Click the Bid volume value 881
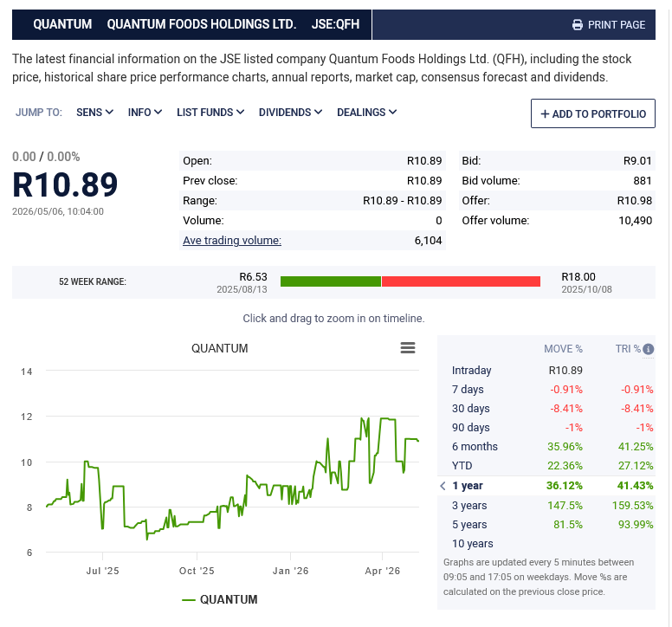672x627 pixels. point(643,181)
